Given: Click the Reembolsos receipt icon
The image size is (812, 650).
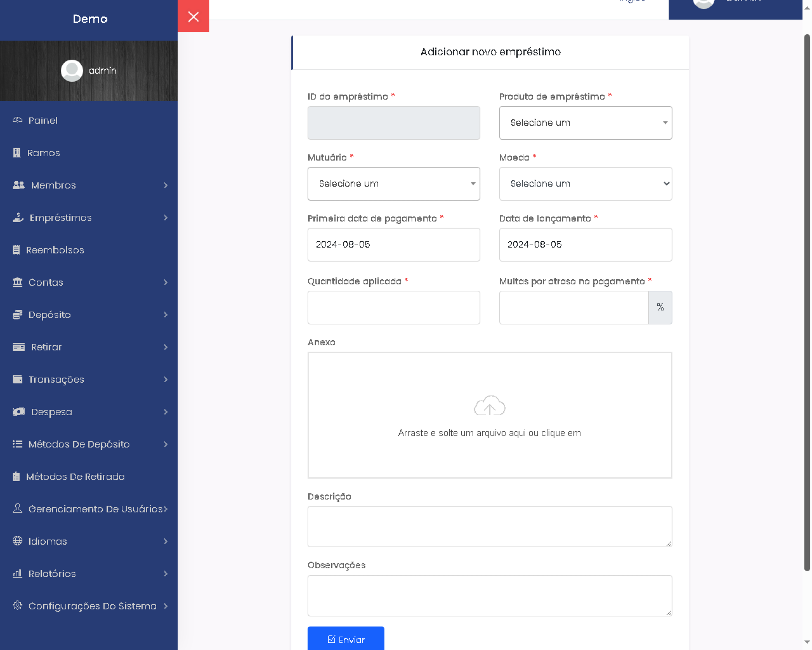Looking at the screenshot, I should 16,250.
